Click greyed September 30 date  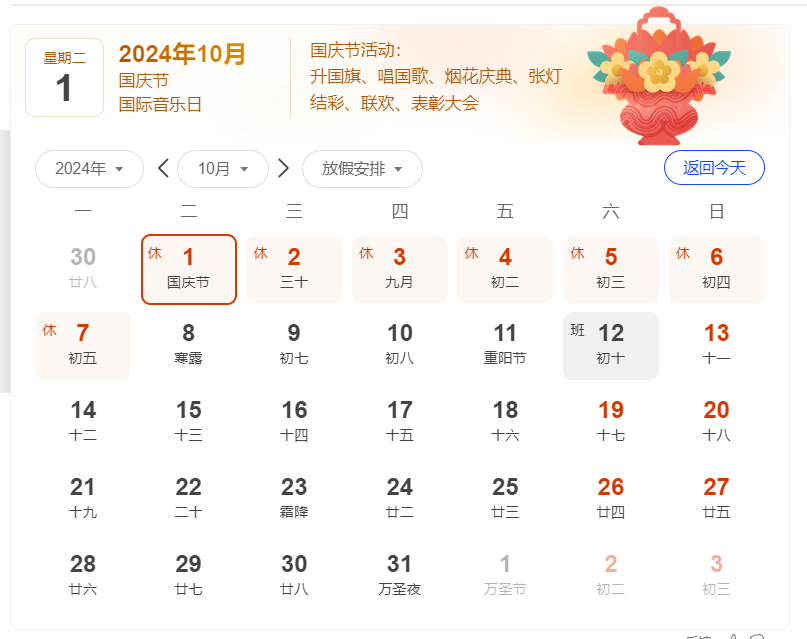pos(83,269)
